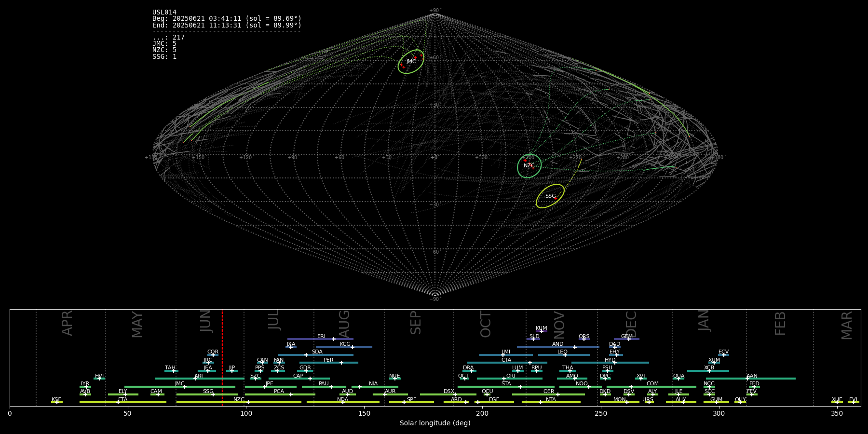Click the CTA shower label in timeline
Viewport: 868px width, 434px height.
pyautogui.click(x=506, y=360)
